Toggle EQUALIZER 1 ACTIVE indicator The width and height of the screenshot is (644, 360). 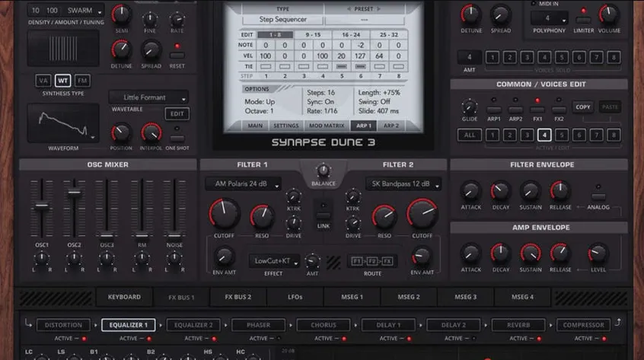148,339
